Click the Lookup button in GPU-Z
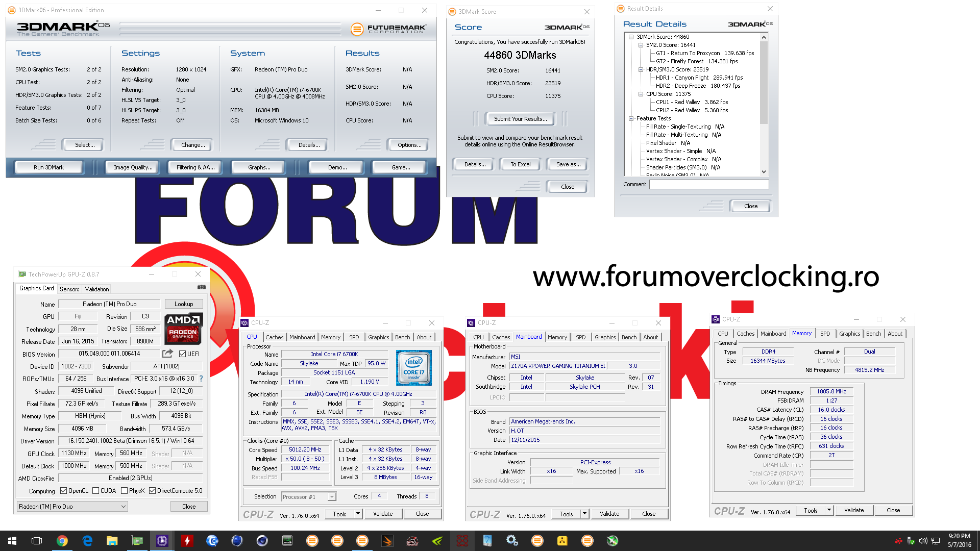The height and width of the screenshot is (551, 980). (x=184, y=304)
